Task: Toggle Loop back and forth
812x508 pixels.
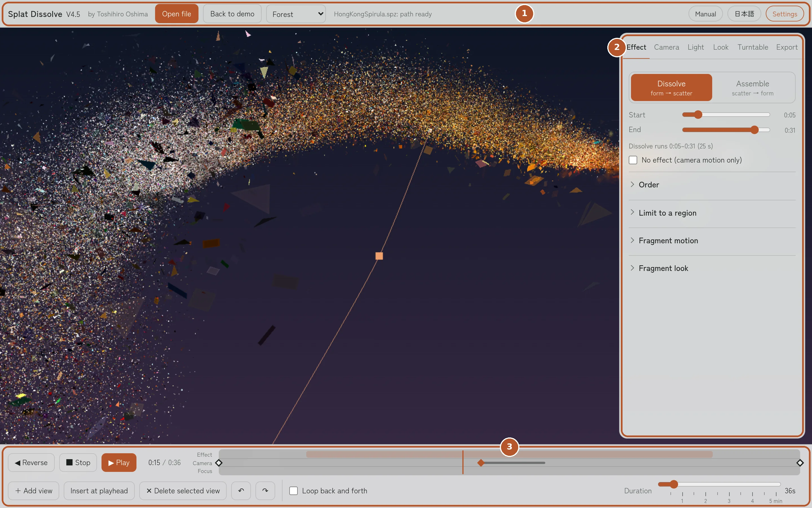Action: tap(294, 491)
